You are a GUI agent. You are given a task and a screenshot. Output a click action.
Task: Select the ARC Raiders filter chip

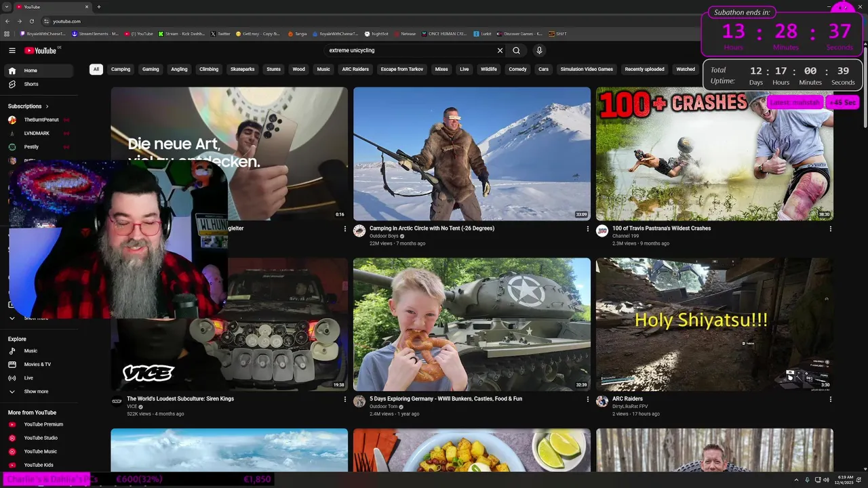(x=355, y=69)
